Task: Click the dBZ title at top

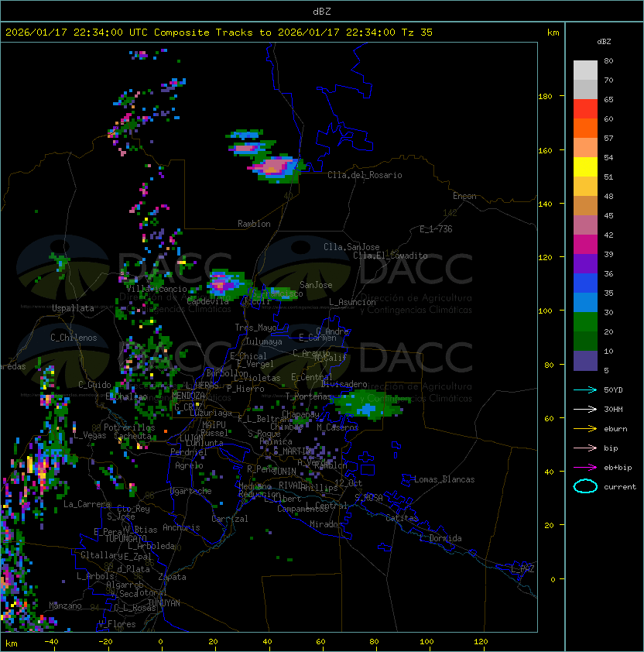Action: pyautogui.click(x=322, y=11)
